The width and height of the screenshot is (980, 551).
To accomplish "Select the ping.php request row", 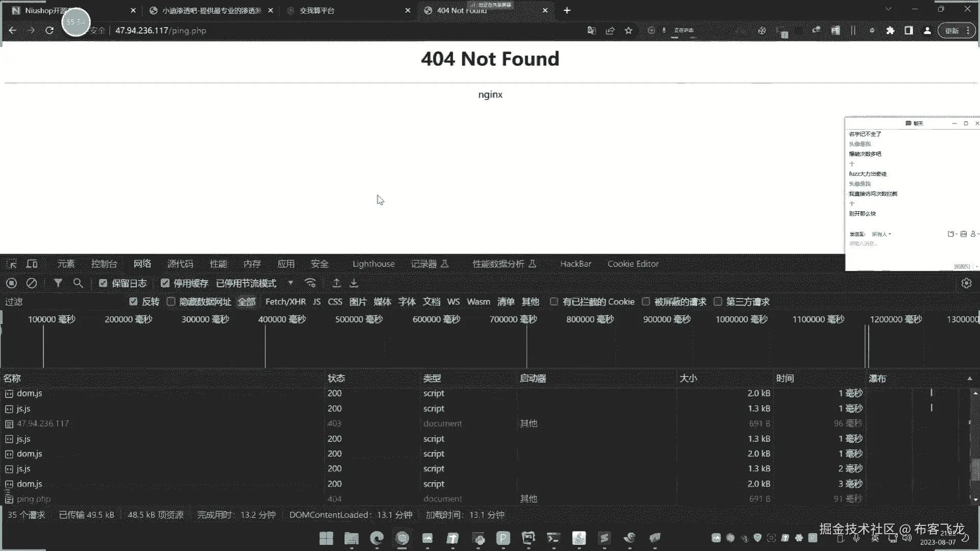I will (x=34, y=498).
